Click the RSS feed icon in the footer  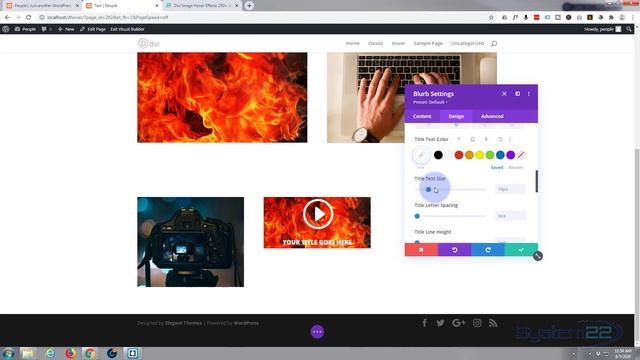[493, 323]
